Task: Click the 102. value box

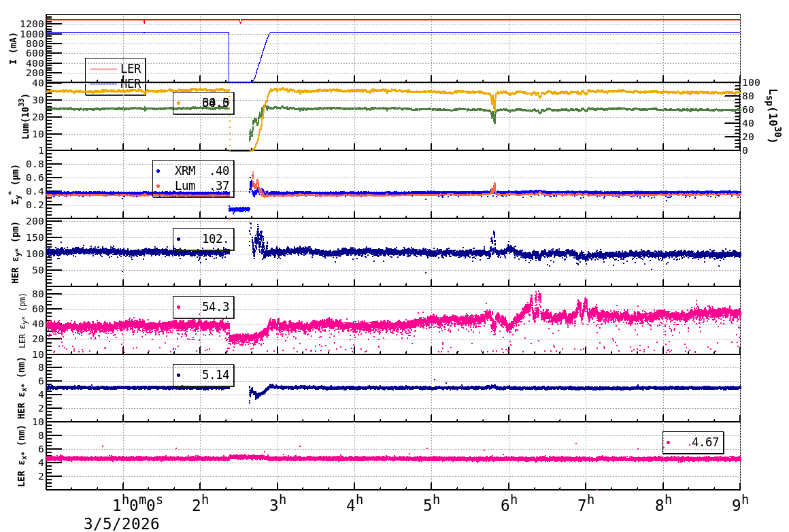Action: coord(203,239)
